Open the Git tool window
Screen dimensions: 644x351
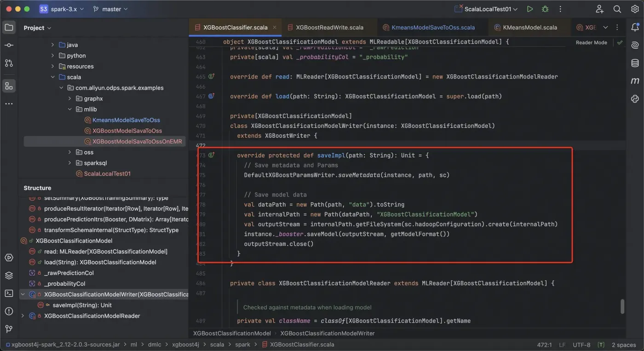coord(9,329)
